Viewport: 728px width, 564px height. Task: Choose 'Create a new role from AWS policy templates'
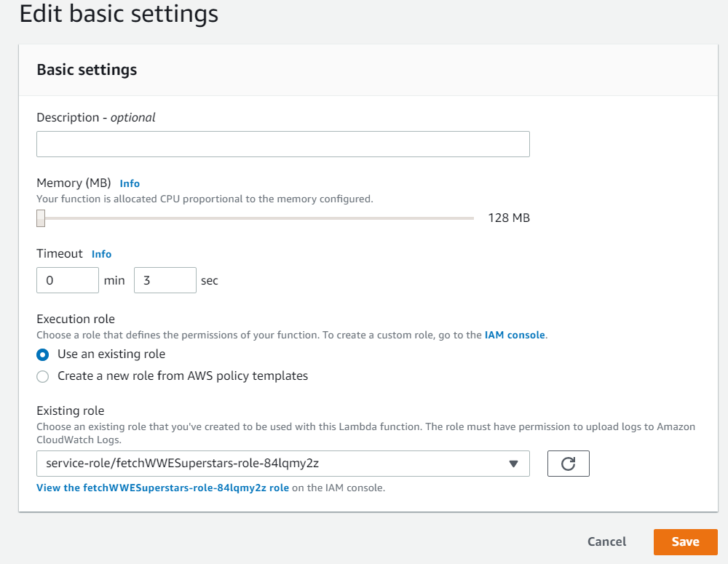pos(42,376)
